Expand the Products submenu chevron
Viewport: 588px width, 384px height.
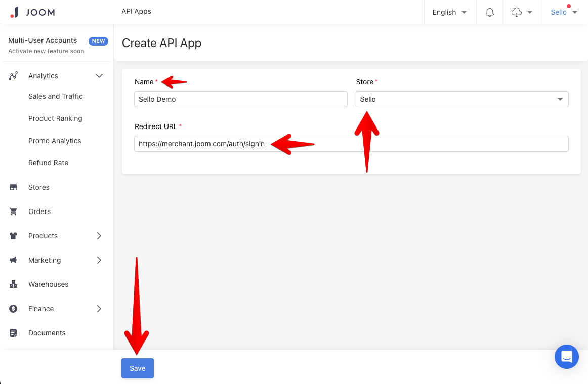pyautogui.click(x=99, y=236)
